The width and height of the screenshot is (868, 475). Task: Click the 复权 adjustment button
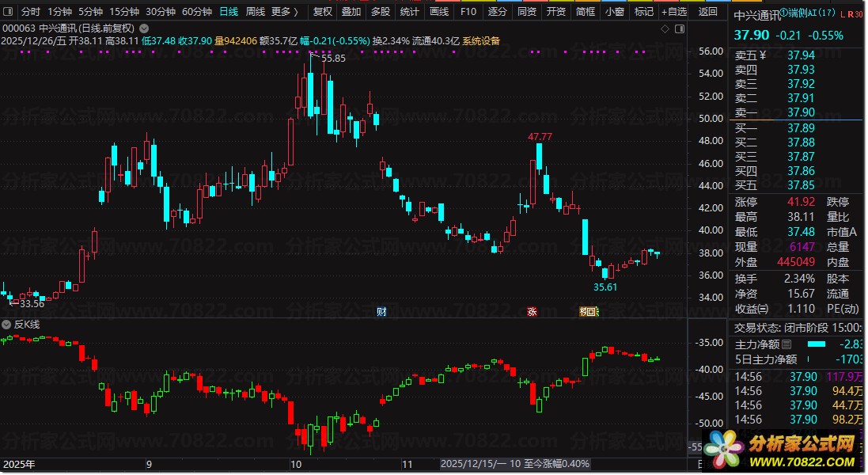coord(323,12)
